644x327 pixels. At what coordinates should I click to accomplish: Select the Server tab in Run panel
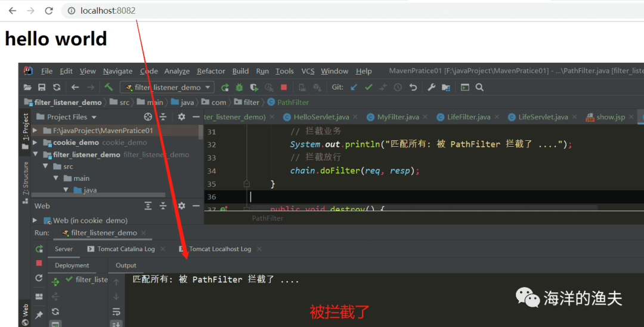(x=64, y=249)
